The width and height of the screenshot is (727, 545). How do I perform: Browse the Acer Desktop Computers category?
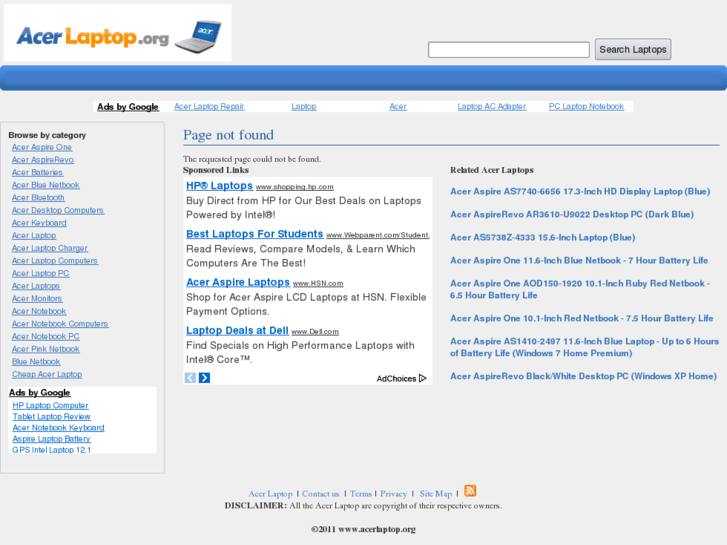pyautogui.click(x=57, y=210)
